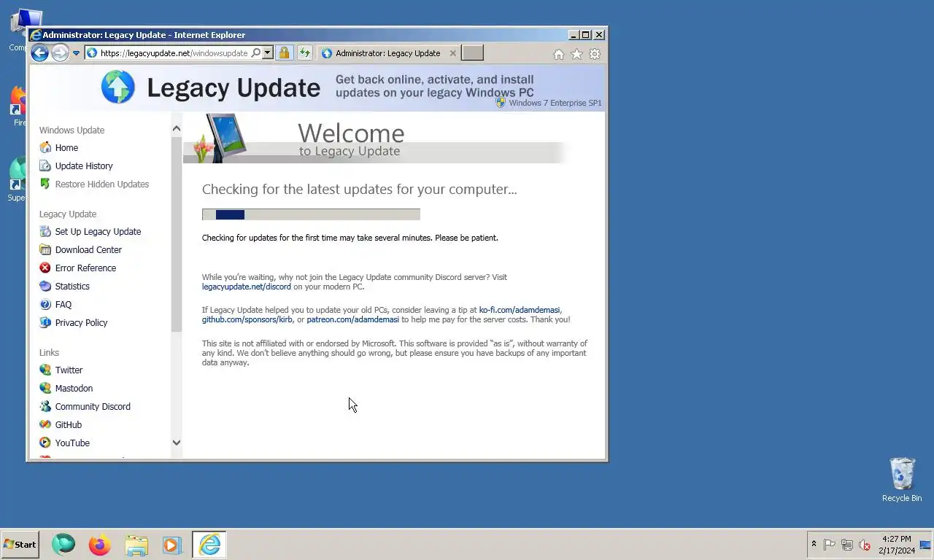Image resolution: width=934 pixels, height=560 pixels.
Task: Open Update History from sidebar
Action: 84,166
